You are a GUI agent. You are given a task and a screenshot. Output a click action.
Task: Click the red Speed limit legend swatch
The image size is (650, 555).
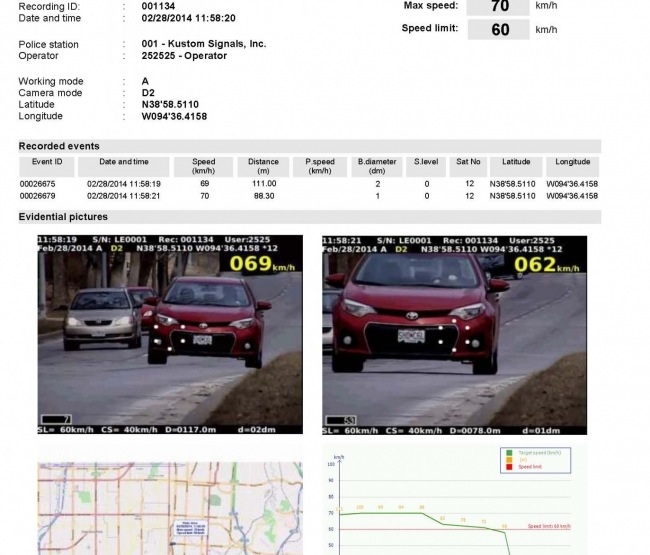click(511, 466)
